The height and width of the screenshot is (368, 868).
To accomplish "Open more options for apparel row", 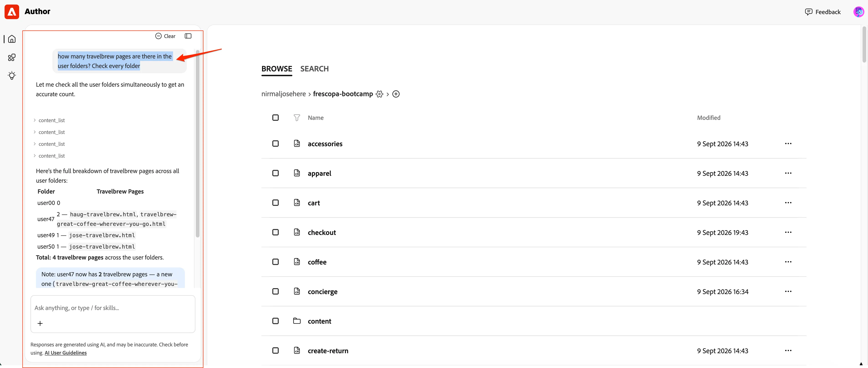I will click(x=788, y=173).
